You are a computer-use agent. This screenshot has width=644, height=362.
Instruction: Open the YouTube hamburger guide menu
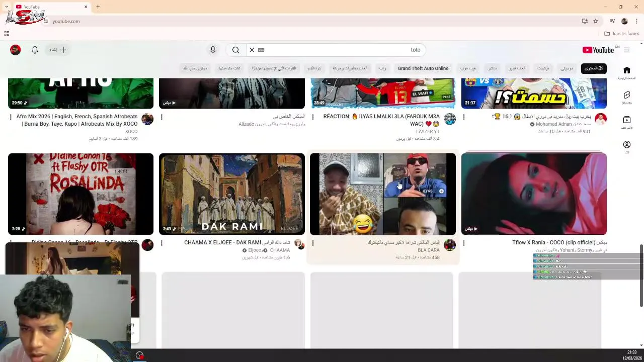(x=627, y=50)
